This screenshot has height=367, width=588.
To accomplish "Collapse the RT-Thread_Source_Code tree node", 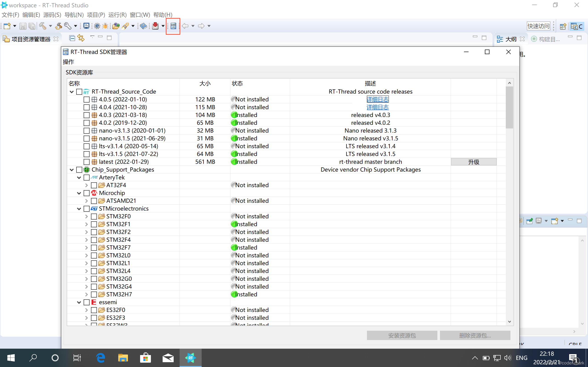I will pos(72,92).
